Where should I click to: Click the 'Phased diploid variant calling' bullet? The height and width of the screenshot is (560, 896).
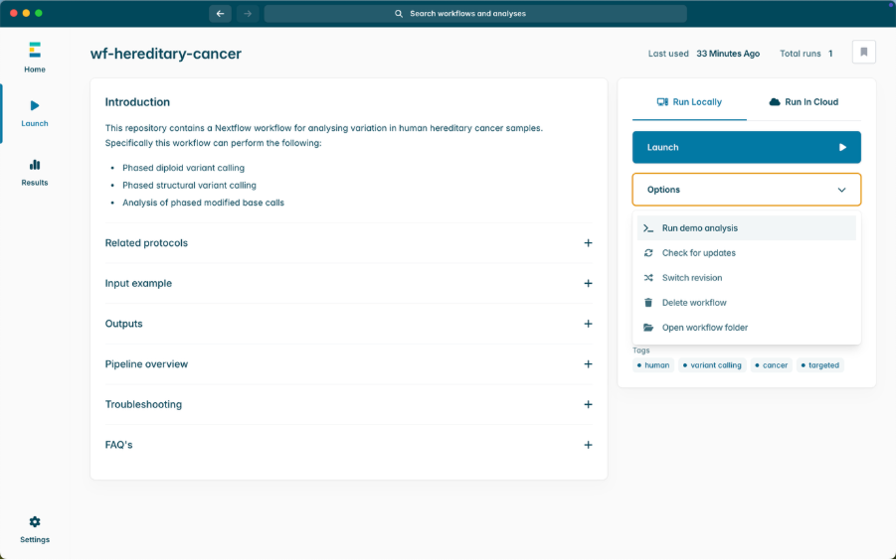coord(183,168)
